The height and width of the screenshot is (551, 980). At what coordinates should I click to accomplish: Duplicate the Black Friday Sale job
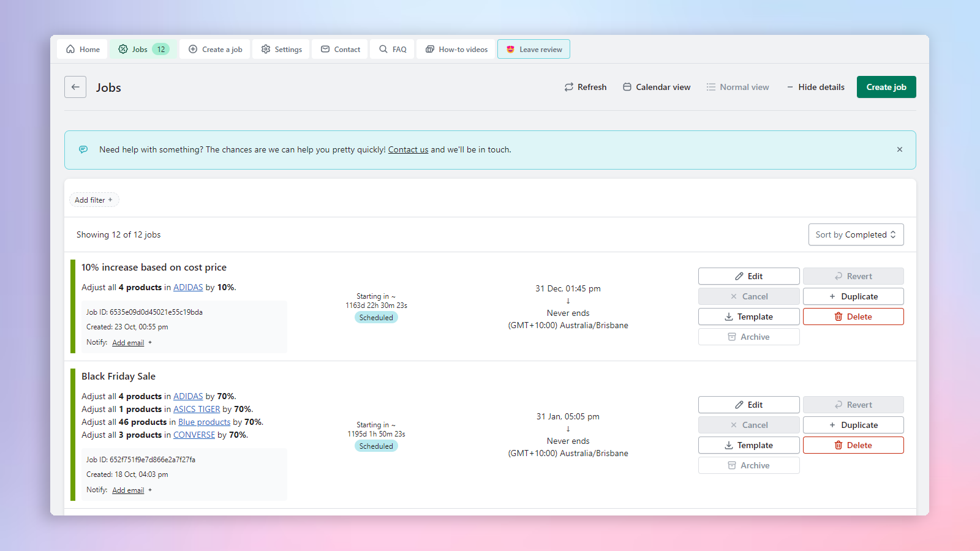point(853,425)
